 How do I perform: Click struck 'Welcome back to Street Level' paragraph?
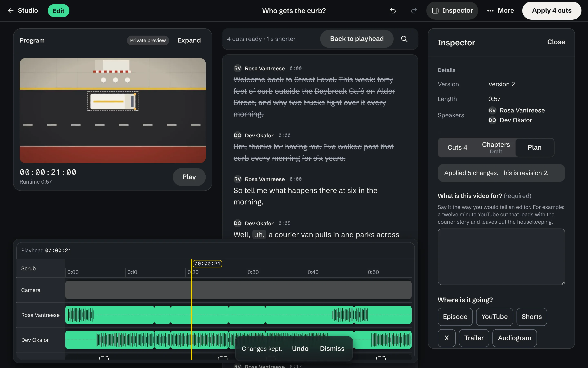tap(314, 97)
